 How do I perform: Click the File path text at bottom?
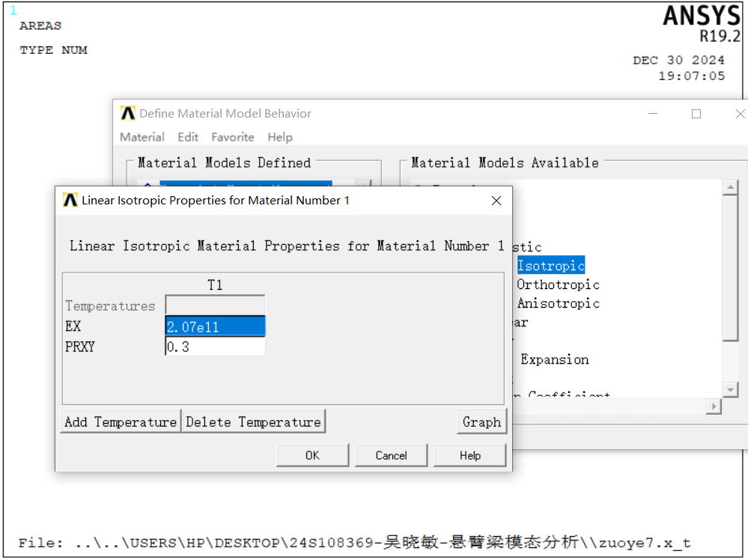354,542
